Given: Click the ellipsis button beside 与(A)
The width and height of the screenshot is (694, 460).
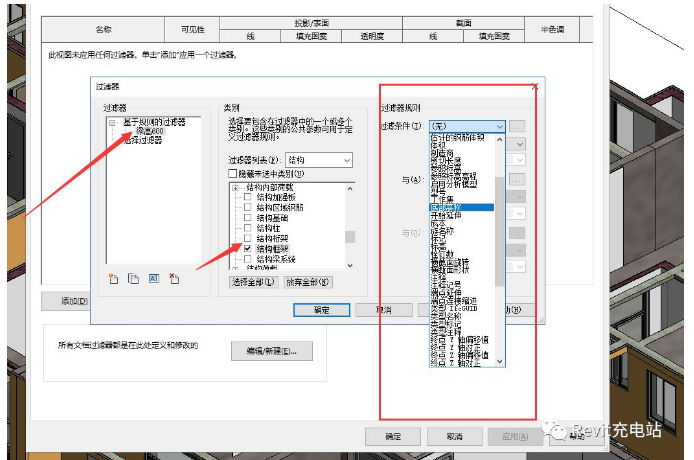Looking at the screenshot, I should [x=517, y=180].
